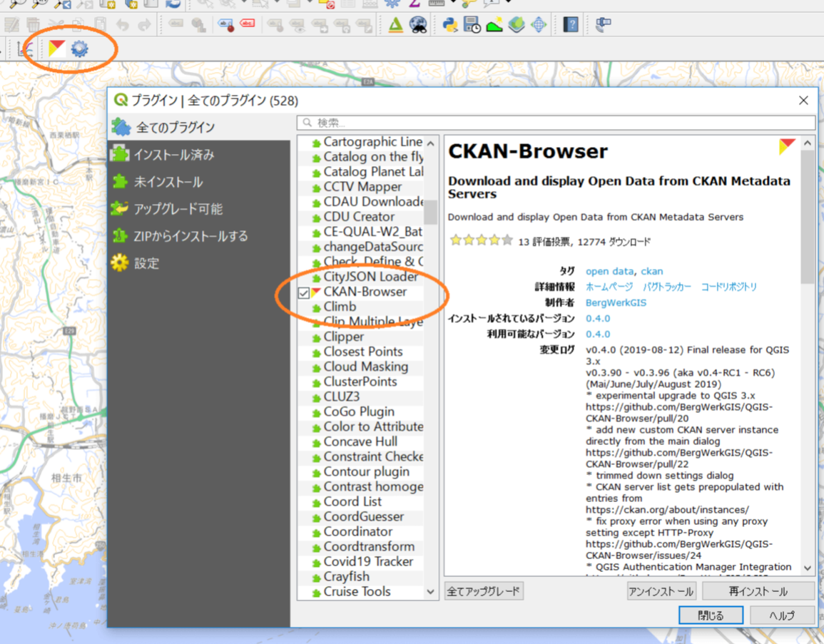Open the コードリポジトリ link
The width and height of the screenshot is (824, 644).
click(x=729, y=287)
